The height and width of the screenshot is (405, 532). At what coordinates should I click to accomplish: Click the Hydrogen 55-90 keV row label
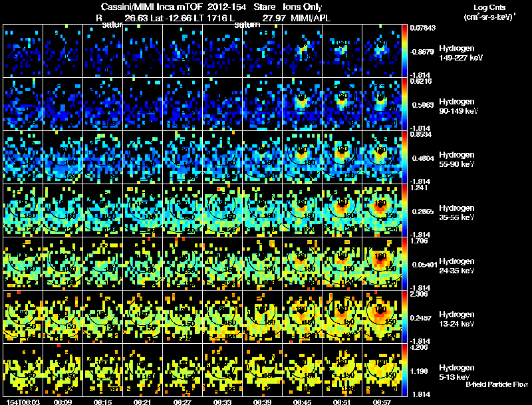point(457,159)
